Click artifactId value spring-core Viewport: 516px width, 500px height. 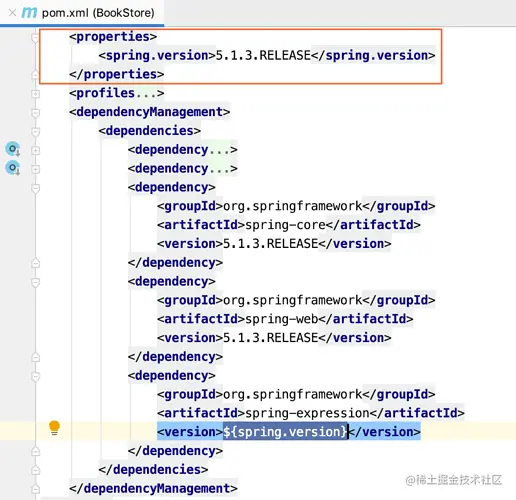pos(285,225)
